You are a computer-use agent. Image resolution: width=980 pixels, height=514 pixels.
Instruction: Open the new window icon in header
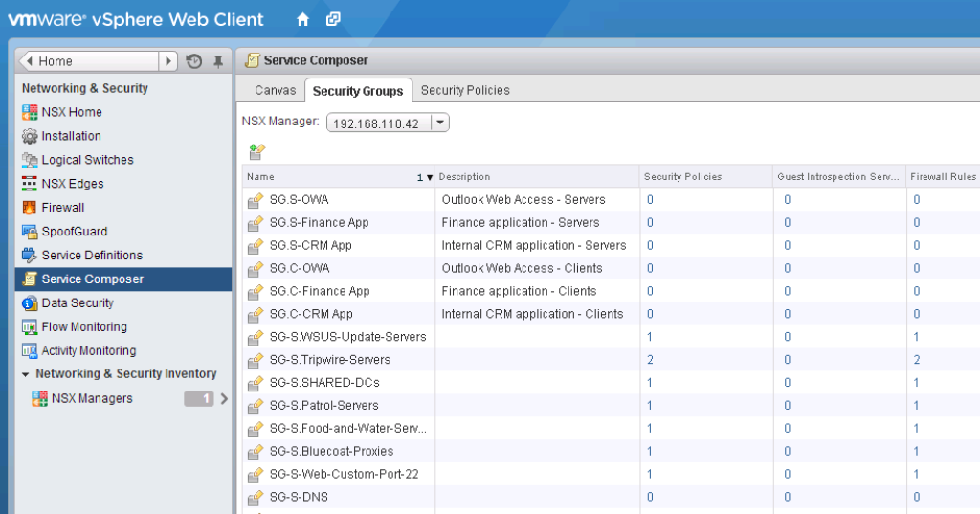tap(333, 19)
